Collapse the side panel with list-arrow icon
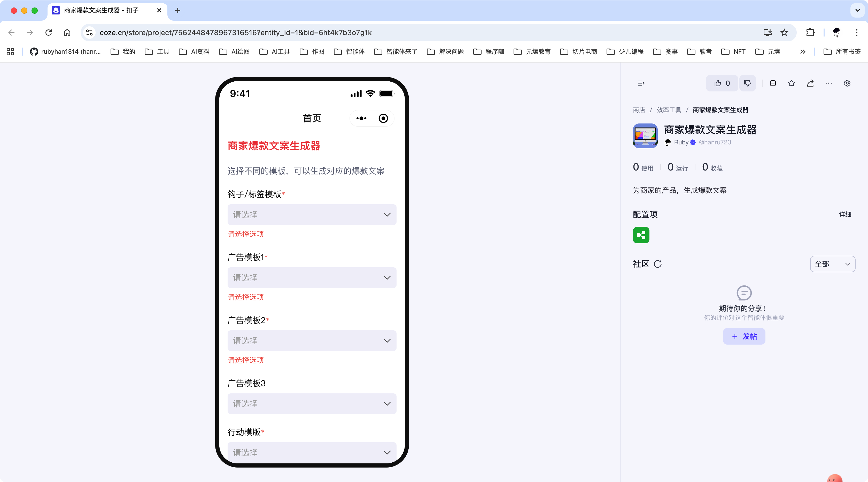 [641, 83]
